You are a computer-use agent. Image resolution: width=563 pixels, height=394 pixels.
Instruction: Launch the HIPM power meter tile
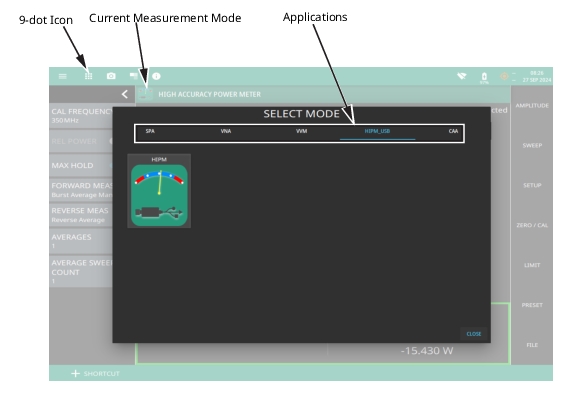(159, 191)
